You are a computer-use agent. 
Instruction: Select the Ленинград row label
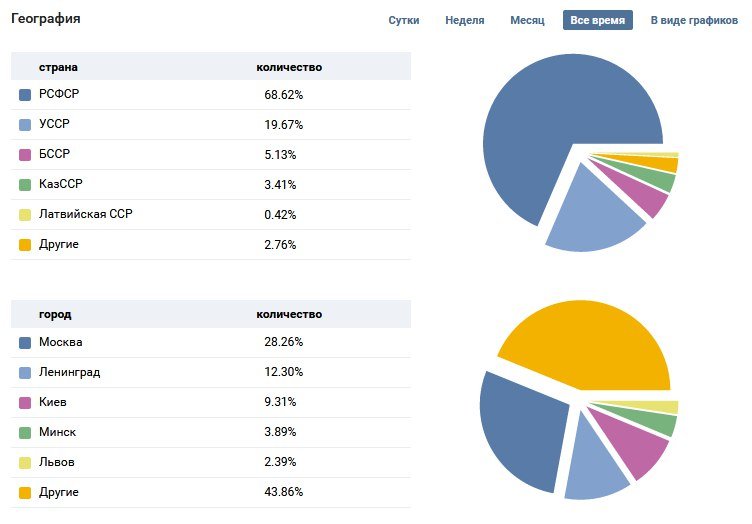click(69, 373)
